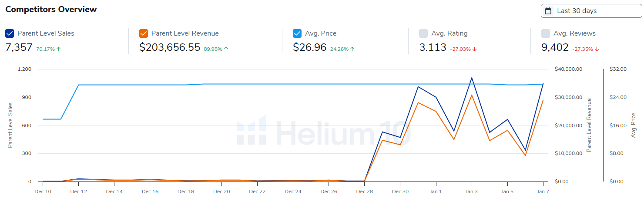Click the Avg. Price axis title
This screenshot has width=644, height=198.
633,126
